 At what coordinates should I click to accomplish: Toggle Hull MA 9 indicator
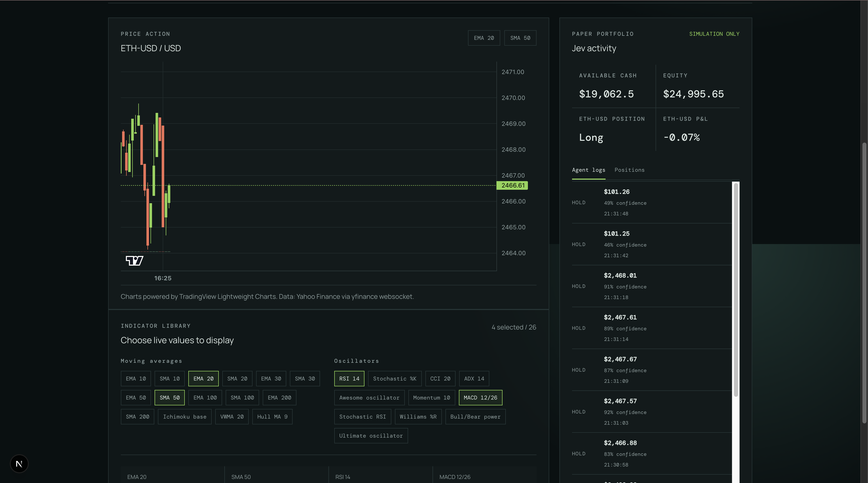pyautogui.click(x=272, y=417)
